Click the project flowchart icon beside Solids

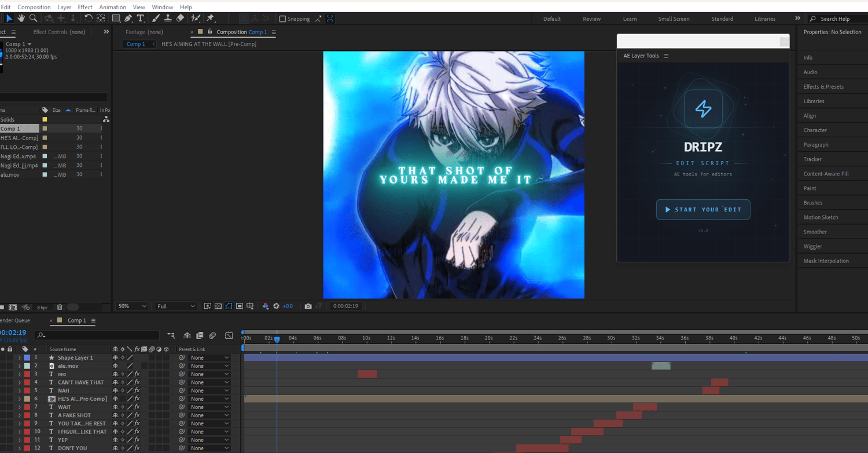pyautogui.click(x=106, y=119)
